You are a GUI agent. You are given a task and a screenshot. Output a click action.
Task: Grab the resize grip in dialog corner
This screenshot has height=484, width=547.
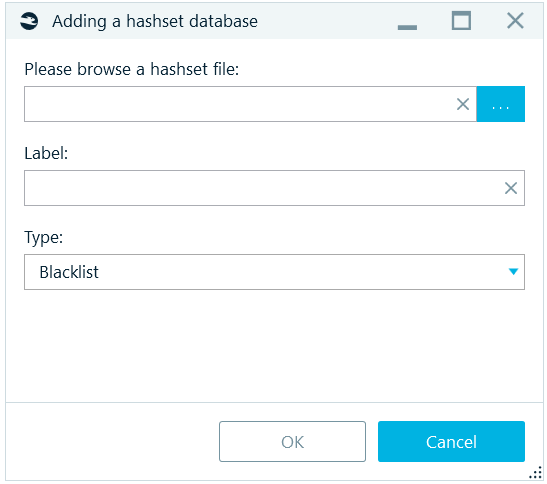535,474
